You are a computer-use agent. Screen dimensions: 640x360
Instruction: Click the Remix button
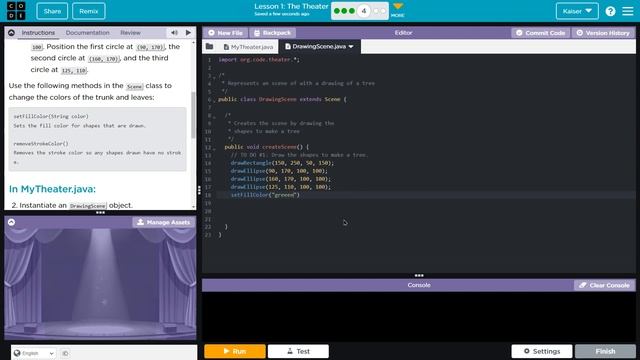89,11
